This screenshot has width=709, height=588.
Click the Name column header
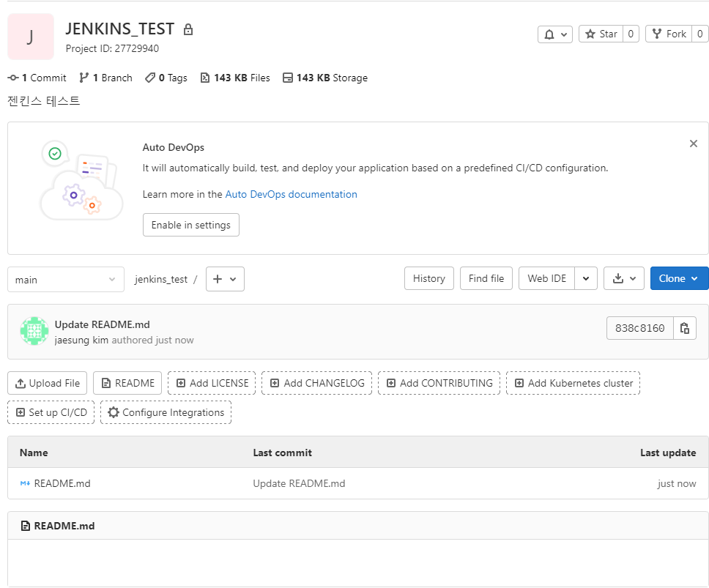tap(34, 453)
